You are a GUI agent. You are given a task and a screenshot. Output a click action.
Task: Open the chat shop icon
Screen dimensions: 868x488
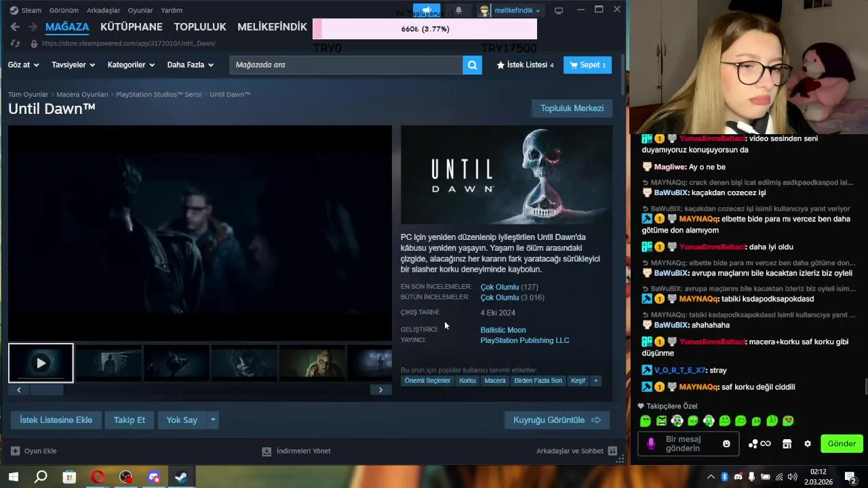tap(787, 444)
